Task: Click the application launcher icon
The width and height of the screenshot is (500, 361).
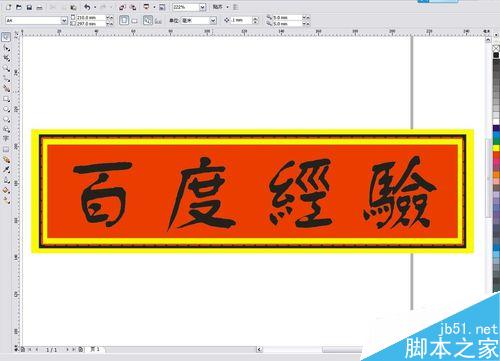Action: click(x=146, y=7)
